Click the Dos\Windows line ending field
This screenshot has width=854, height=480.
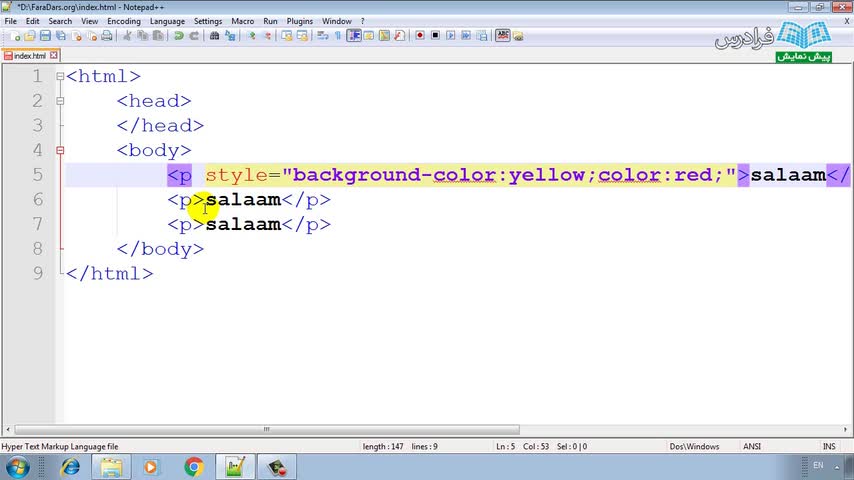694,446
